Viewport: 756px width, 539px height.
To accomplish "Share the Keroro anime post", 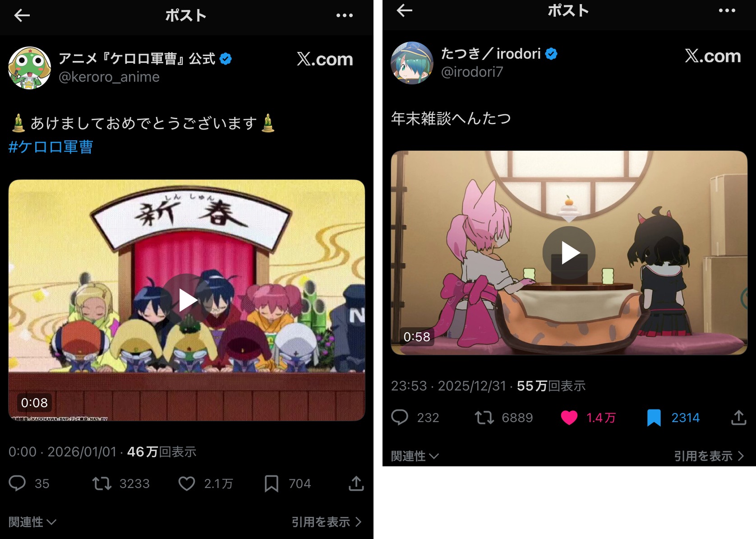I will [356, 483].
